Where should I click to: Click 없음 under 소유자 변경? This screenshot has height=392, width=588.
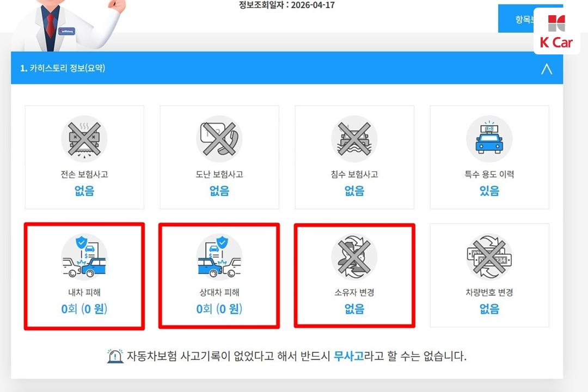tap(354, 309)
